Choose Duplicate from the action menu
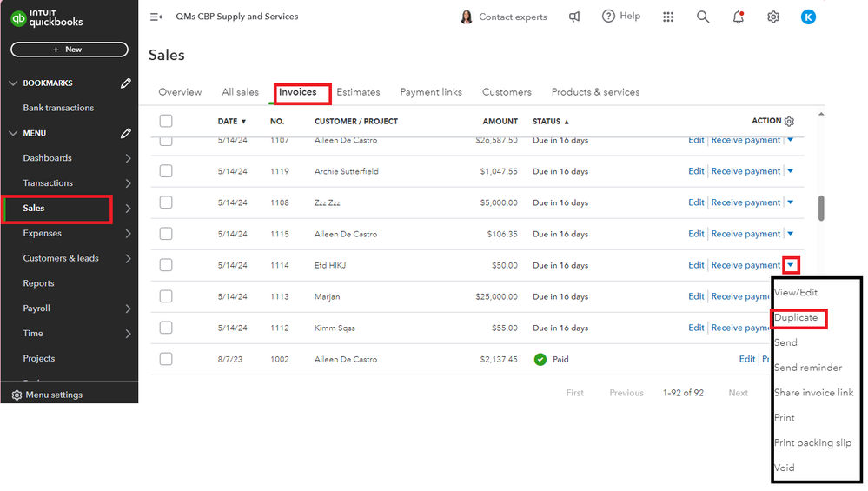Viewport: 868px width, 491px height. (796, 318)
